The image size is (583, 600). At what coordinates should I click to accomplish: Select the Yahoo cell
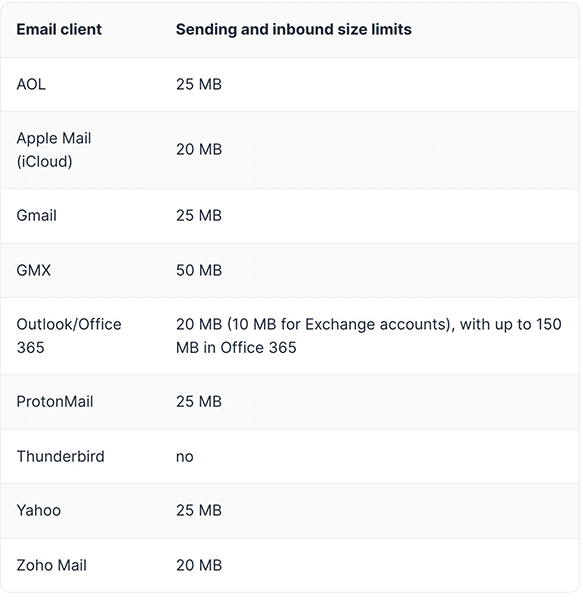(39, 510)
